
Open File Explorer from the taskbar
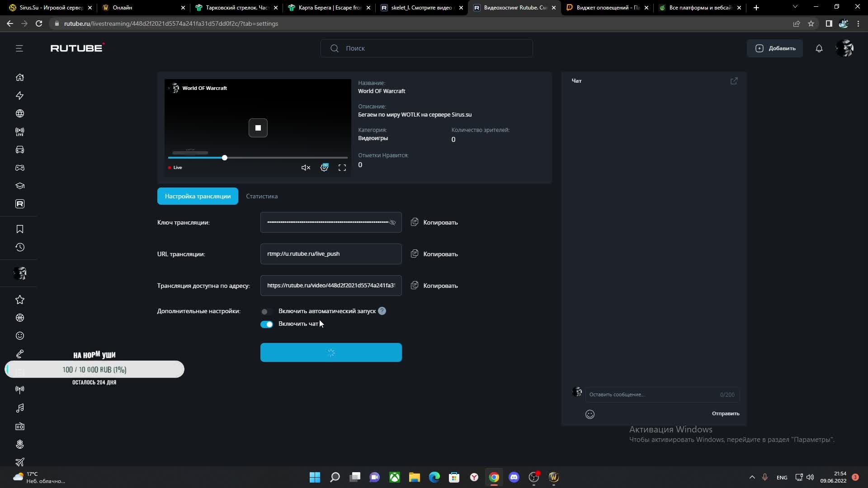[x=415, y=477]
